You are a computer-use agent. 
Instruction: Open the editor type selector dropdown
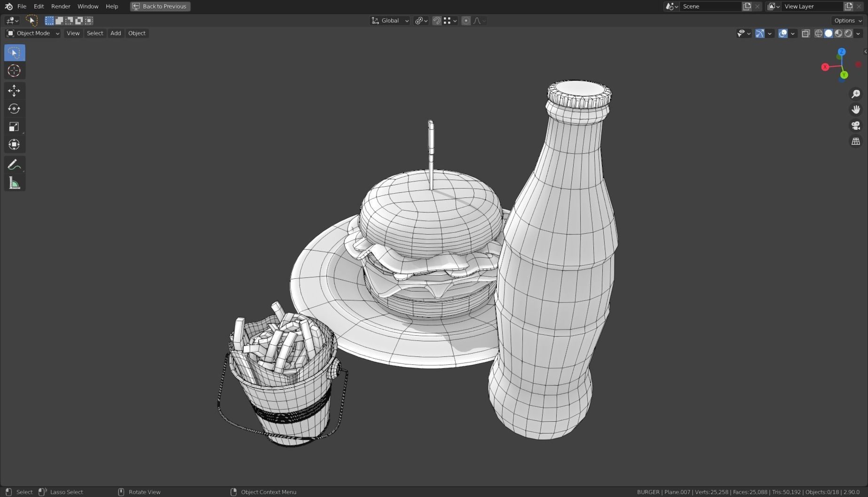pyautogui.click(x=12, y=20)
